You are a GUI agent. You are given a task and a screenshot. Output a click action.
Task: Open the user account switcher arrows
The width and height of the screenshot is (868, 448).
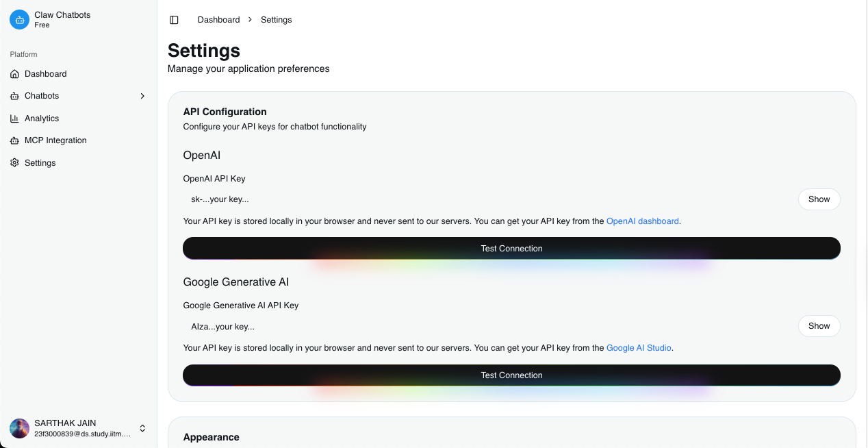pos(142,428)
